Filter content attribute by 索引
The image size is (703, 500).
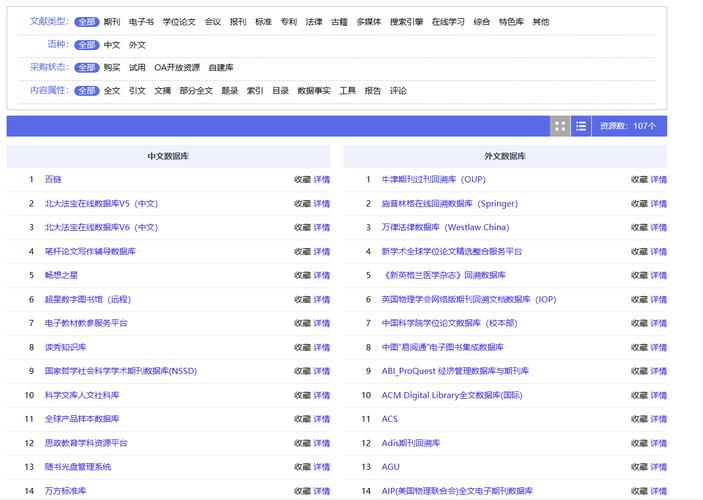tap(255, 91)
